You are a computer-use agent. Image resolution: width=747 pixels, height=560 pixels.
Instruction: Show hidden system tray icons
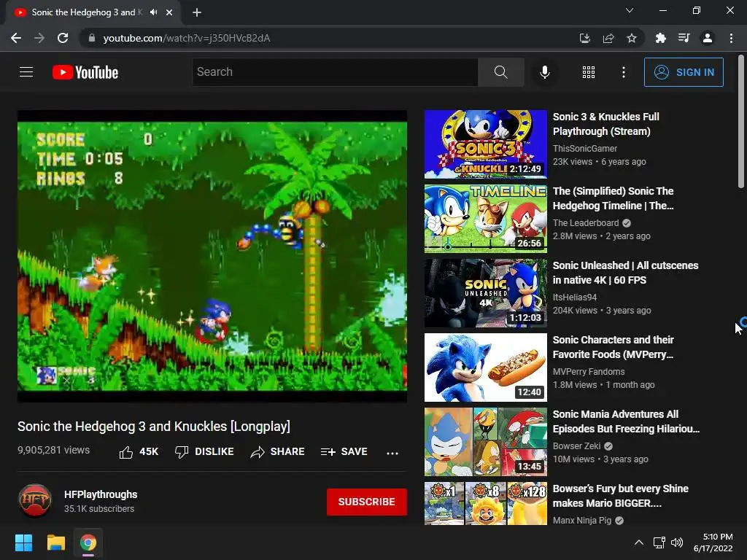tap(639, 542)
